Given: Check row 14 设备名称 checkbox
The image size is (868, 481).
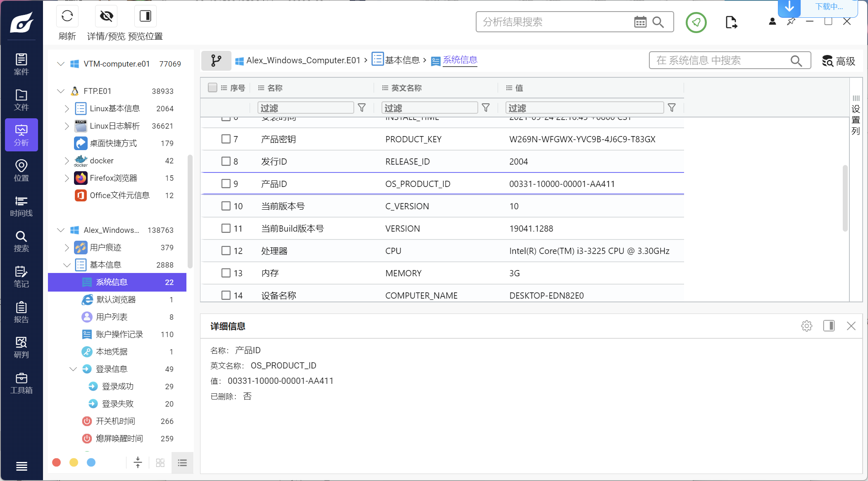Looking at the screenshot, I should (226, 295).
